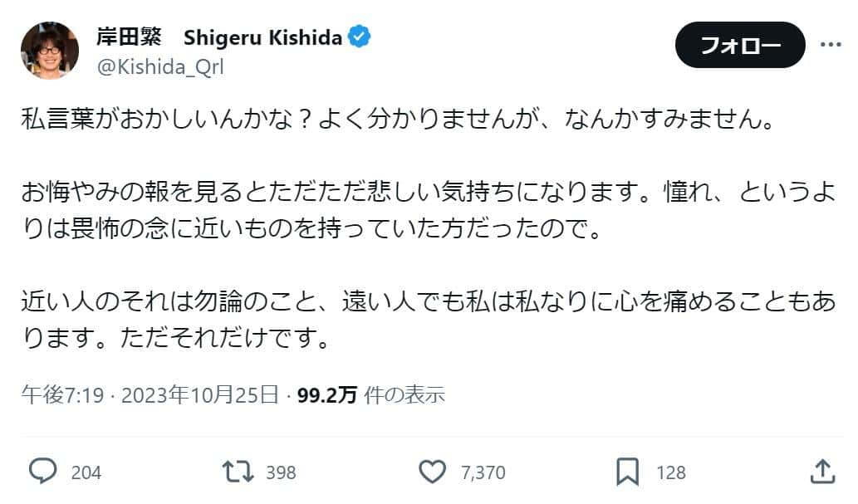Like the tweet with heart icon
The width and height of the screenshot is (858, 504).
coord(432,472)
